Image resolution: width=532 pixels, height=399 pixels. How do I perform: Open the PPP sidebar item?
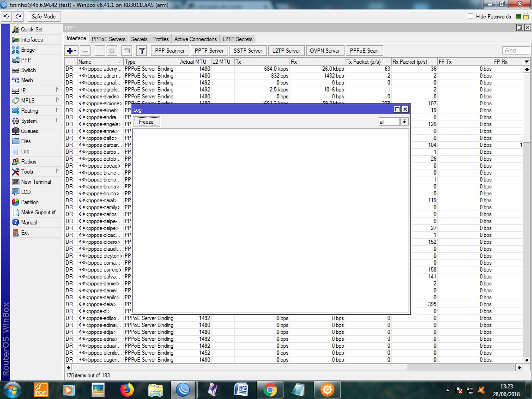(x=26, y=60)
